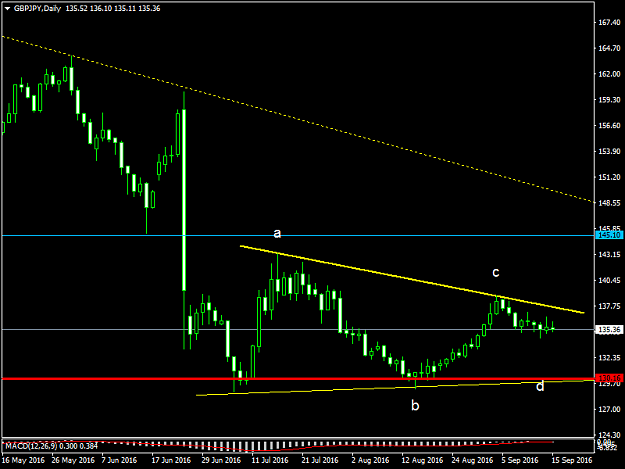
Task: Click the 167.40 price axis label
Action: click(x=610, y=23)
